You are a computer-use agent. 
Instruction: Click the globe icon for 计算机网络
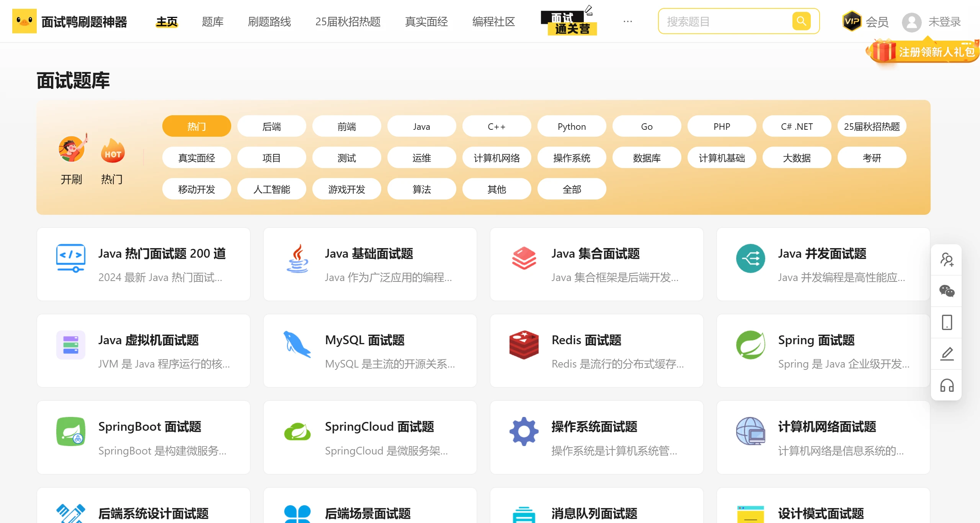(751, 431)
